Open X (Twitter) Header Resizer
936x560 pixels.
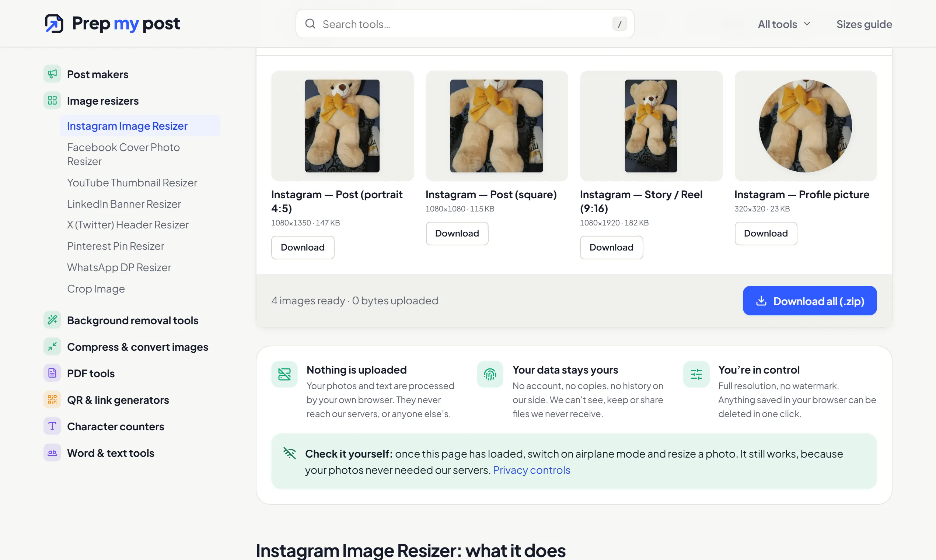[128, 224]
